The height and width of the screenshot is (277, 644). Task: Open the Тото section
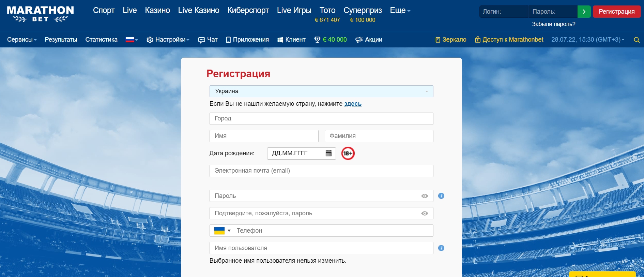327,11
